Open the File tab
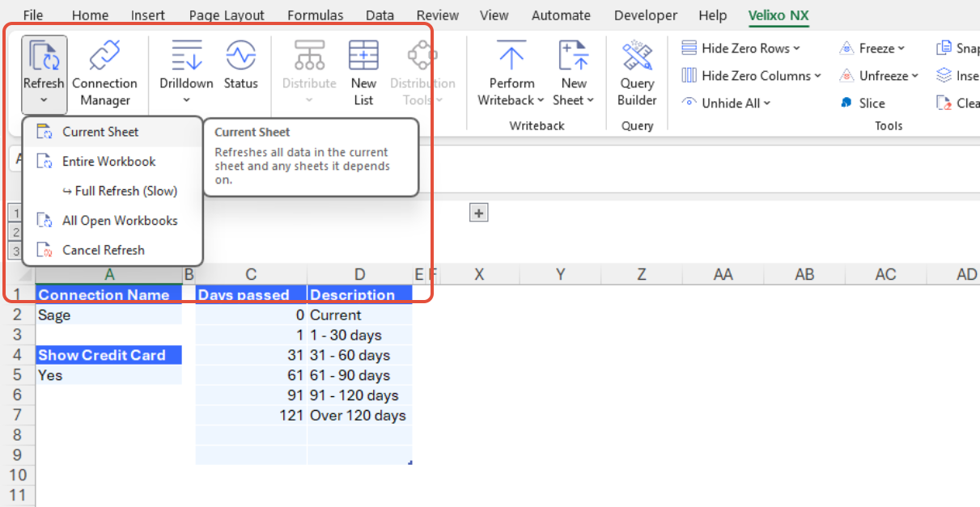The width and height of the screenshot is (980, 507). (33, 15)
